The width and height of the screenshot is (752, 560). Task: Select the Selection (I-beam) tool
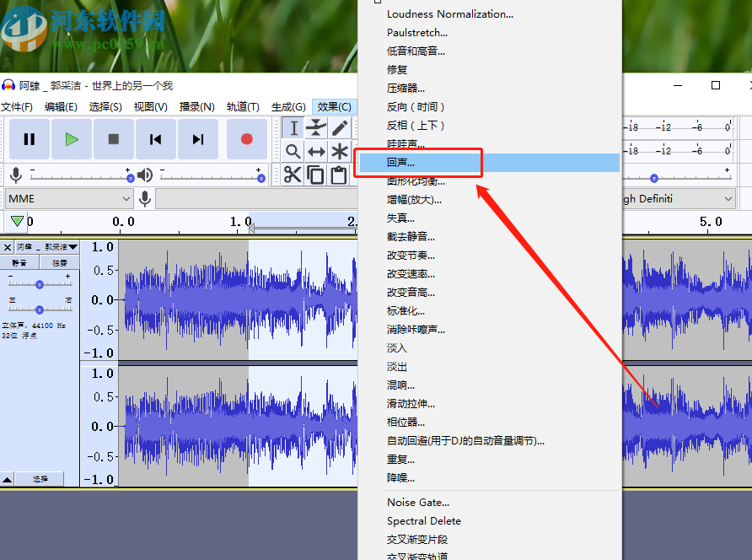click(294, 128)
